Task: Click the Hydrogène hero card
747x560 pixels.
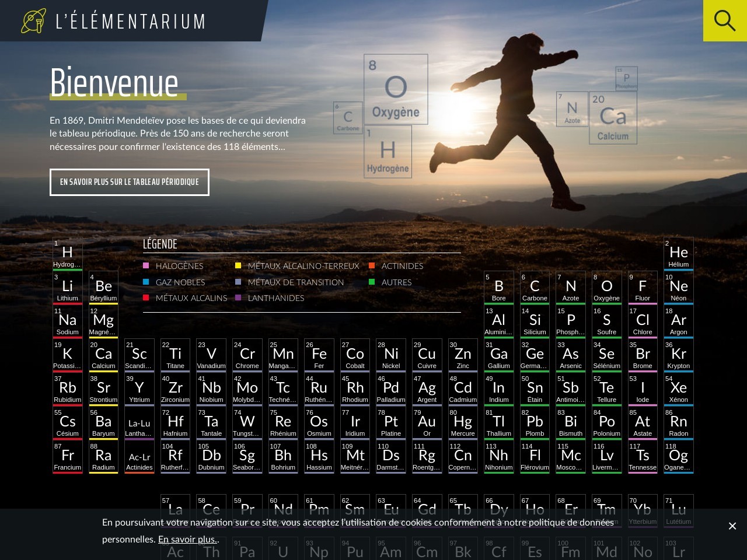Action: (388, 152)
